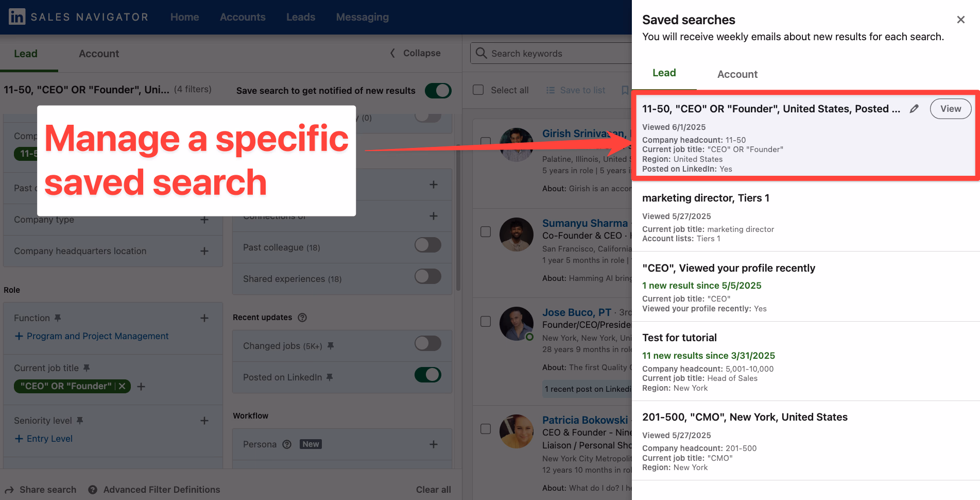Screen dimensions: 980x500
Task: Expand the Company headquarters location filter
Action: point(204,251)
